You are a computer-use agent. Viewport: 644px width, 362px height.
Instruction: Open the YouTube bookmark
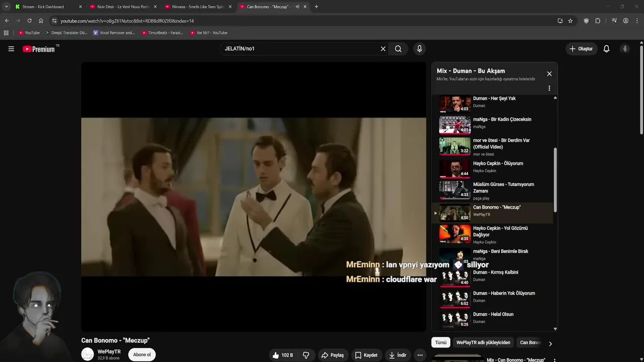29,33
